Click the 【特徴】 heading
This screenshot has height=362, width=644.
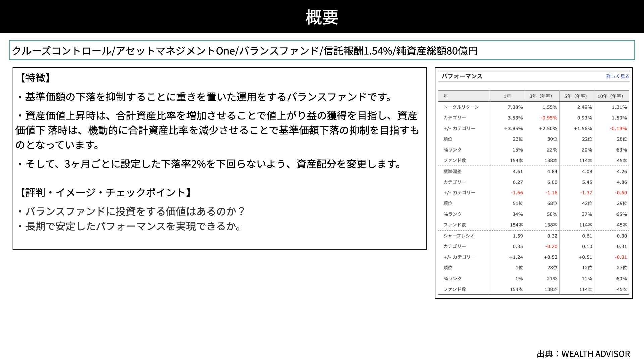pos(36,78)
